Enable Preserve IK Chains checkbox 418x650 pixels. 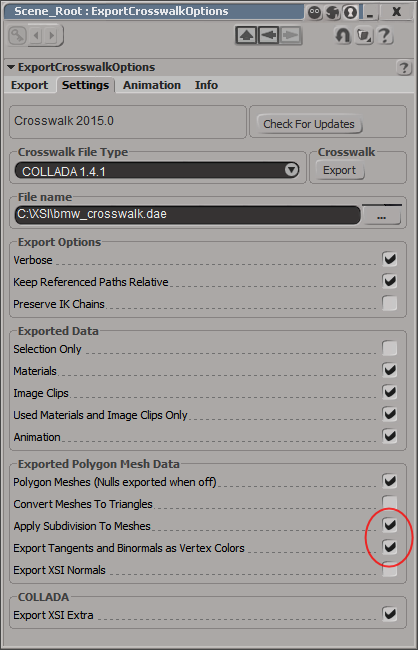[389, 303]
